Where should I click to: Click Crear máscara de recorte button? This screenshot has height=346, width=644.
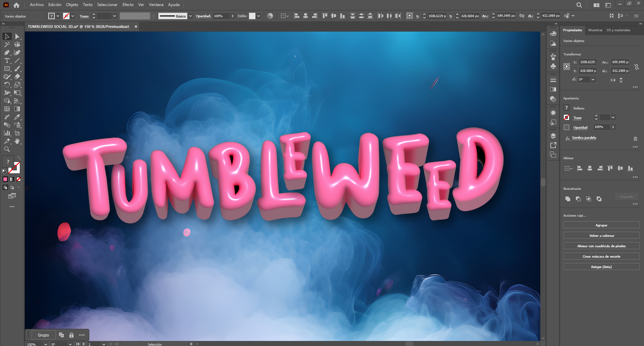click(x=601, y=256)
